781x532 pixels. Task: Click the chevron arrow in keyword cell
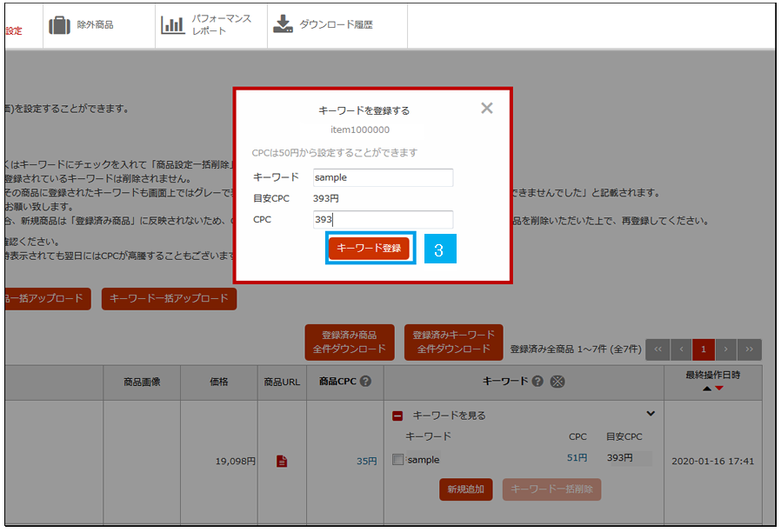coord(650,415)
